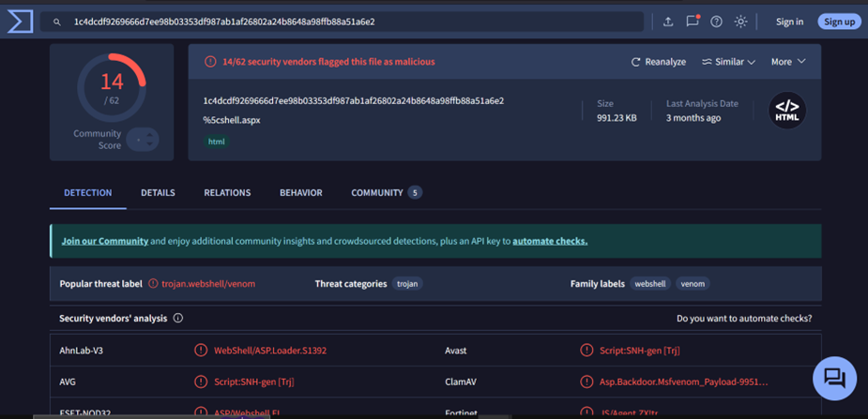Click the malicious alert warning icon

point(210,62)
